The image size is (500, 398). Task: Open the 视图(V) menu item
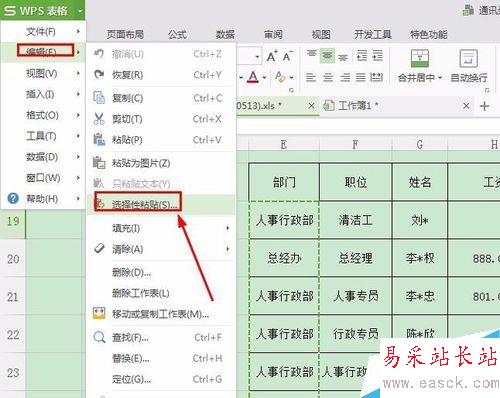(x=43, y=74)
